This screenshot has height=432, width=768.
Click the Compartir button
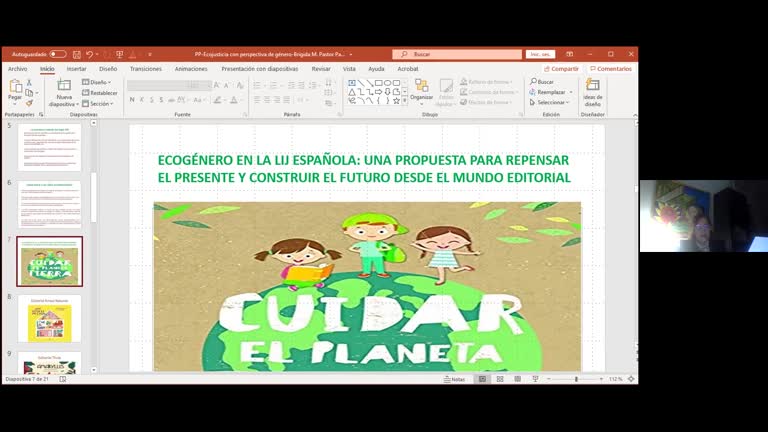click(561, 69)
